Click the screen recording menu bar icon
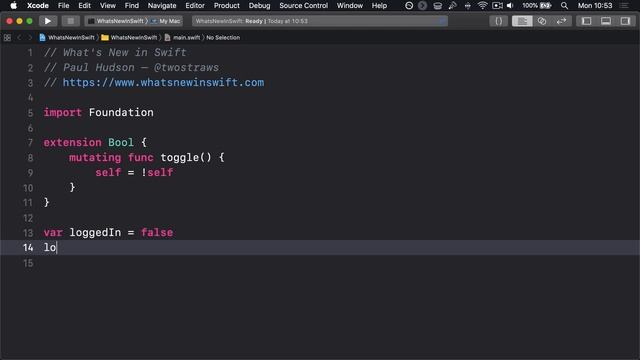The image size is (640, 360). pos(497,5)
